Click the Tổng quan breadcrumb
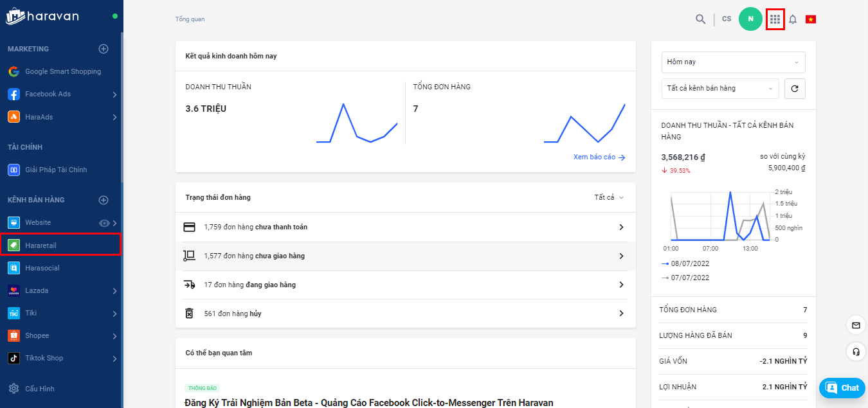This screenshot has height=408, width=868. [x=190, y=19]
